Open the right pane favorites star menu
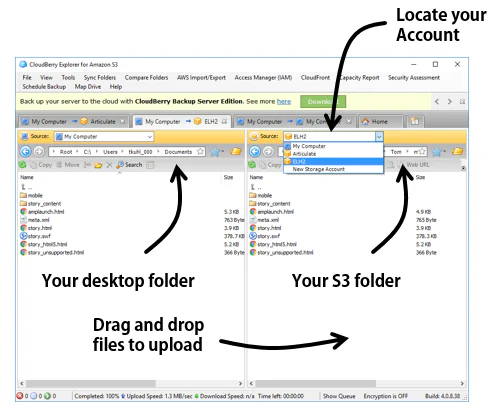This screenshot has height=409, width=495. click(x=439, y=152)
